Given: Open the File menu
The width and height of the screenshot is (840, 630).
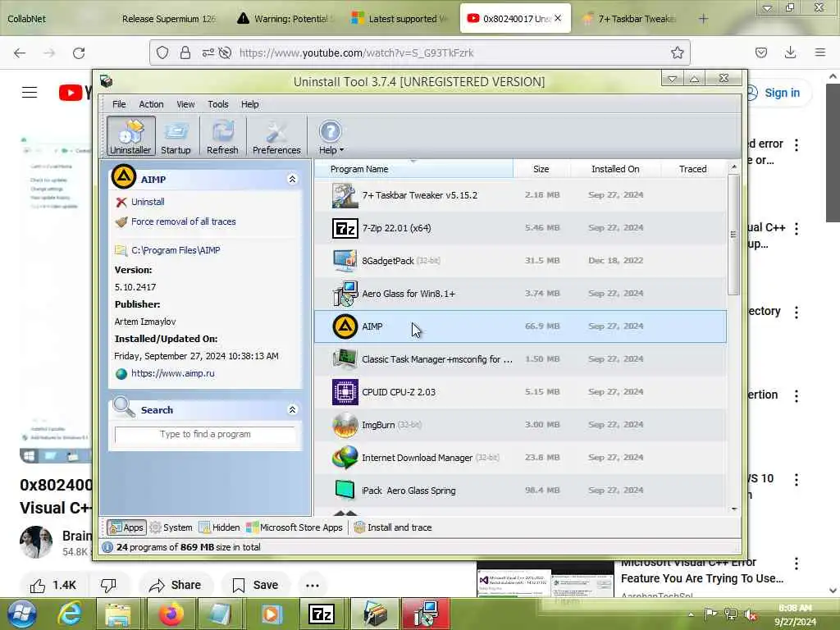Looking at the screenshot, I should (119, 104).
